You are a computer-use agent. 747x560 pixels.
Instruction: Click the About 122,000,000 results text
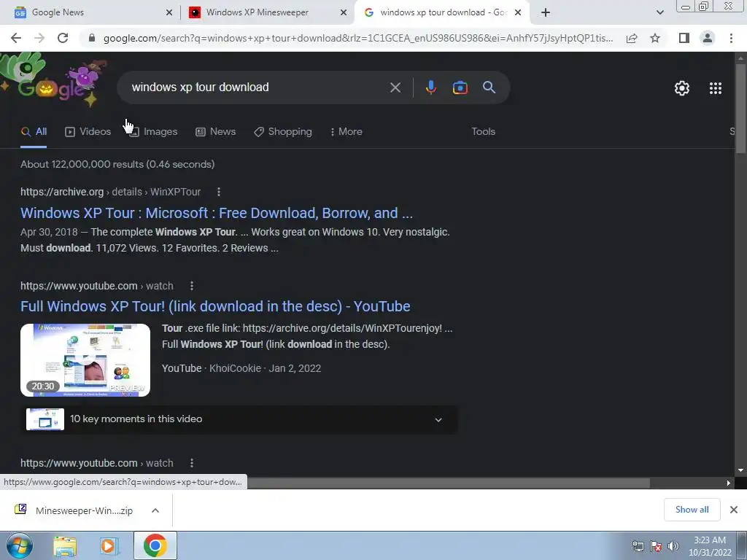(x=117, y=164)
